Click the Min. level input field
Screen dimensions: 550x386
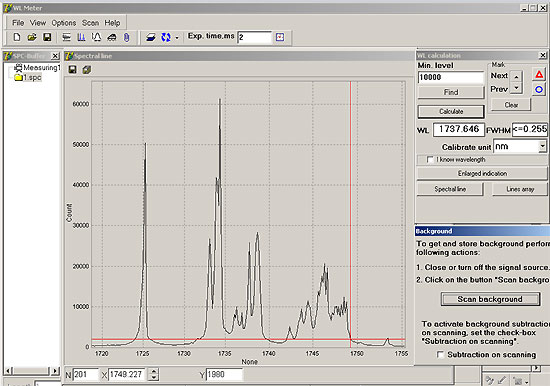451,77
